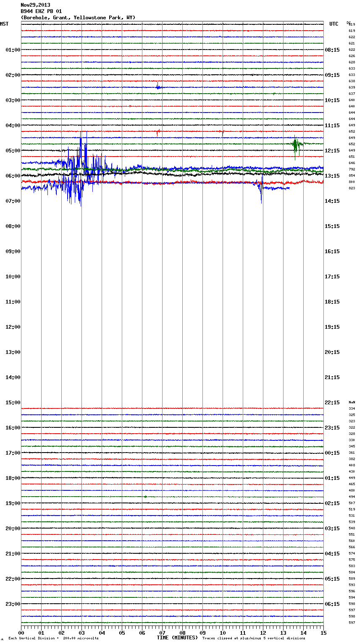The image size is (357, 644).
Task: Select the 13:15 UTC time label
Action: (332, 176)
